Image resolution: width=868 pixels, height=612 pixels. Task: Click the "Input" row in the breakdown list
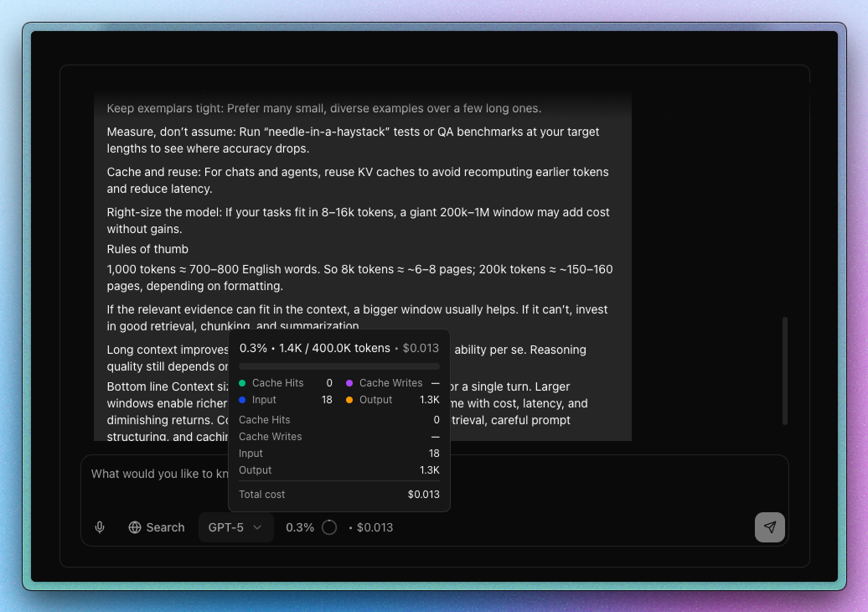(338, 453)
